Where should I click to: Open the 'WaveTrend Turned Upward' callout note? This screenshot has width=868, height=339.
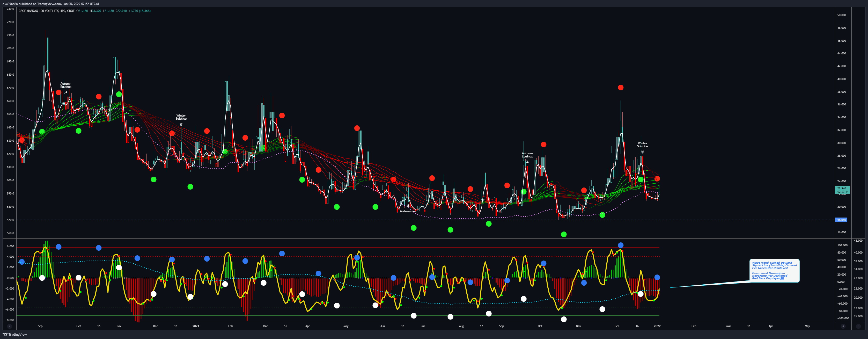(x=774, y=271)
